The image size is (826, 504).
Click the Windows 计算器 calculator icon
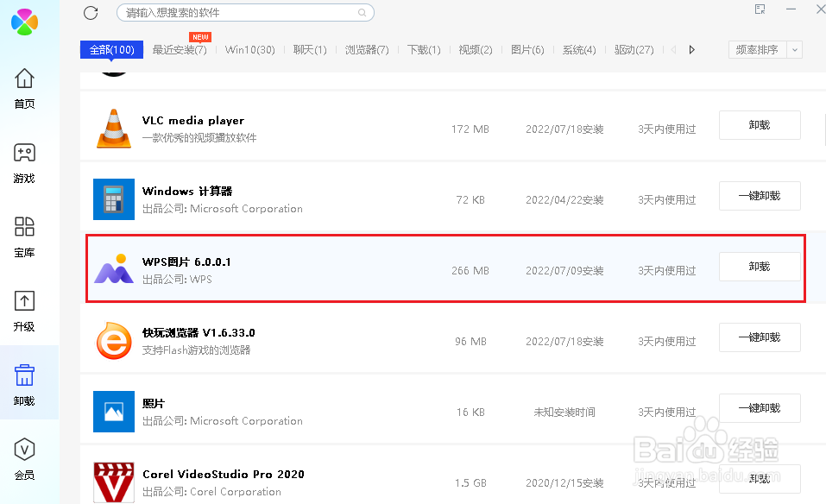114,199
